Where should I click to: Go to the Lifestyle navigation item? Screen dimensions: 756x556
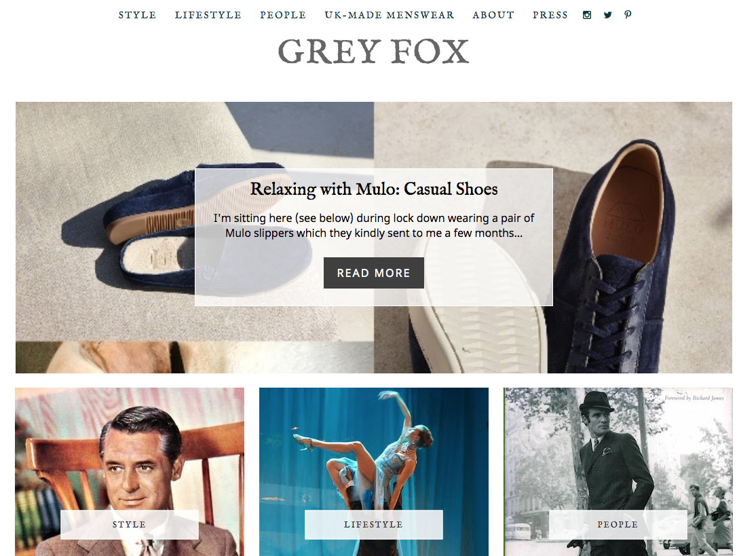pyautogui.click(x=208, y=15)
